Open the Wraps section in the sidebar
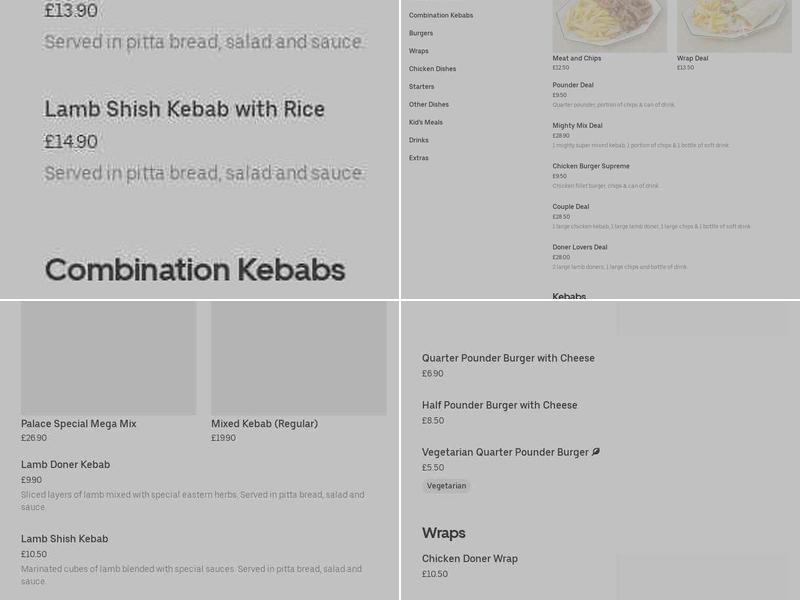This screenshot has height=600, width=800. (x=417, y=51)
